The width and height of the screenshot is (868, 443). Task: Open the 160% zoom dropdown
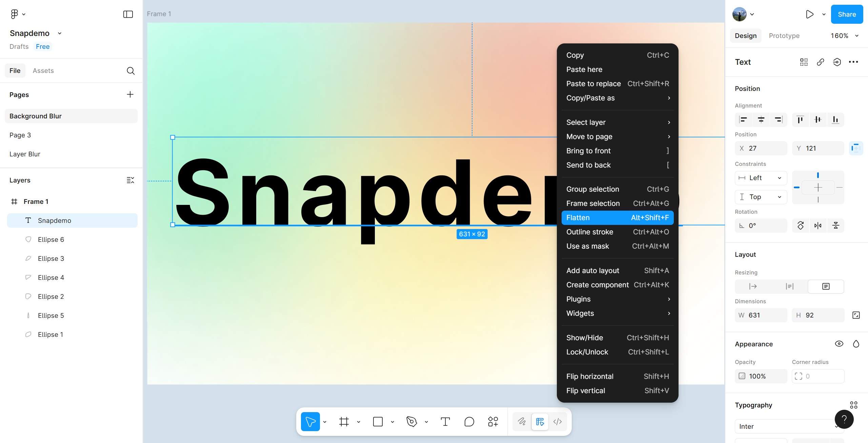pyautogui.click(x=844, y=36)
